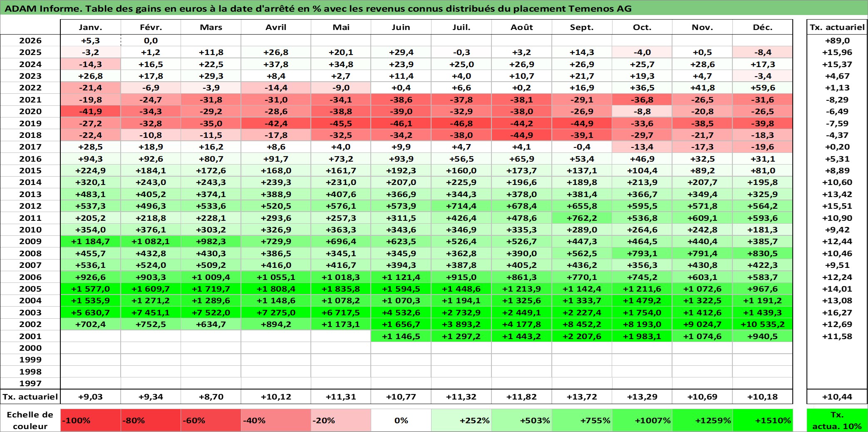Click the +1510% green color scale swatch
Image resolution: width=868 pixels, height=432 pixels.
(762, 420)
